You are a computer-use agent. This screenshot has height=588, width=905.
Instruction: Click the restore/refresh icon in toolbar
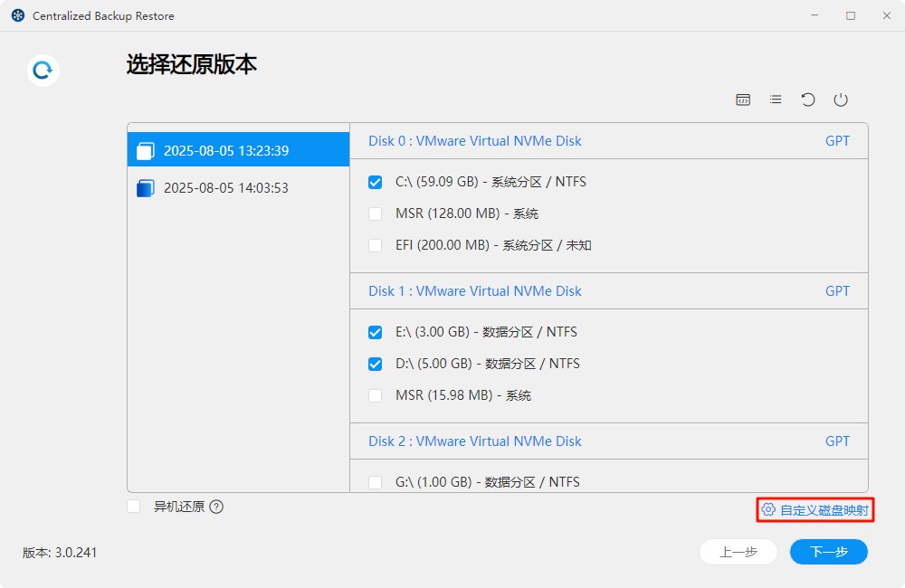coord(808,100)
